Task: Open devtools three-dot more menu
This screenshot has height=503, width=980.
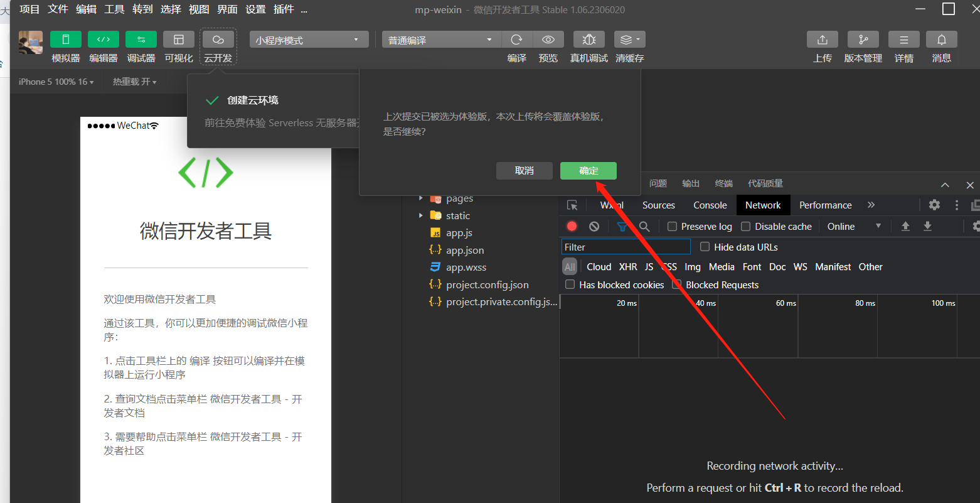Action: pyautogui.click(x=957, y=205)
